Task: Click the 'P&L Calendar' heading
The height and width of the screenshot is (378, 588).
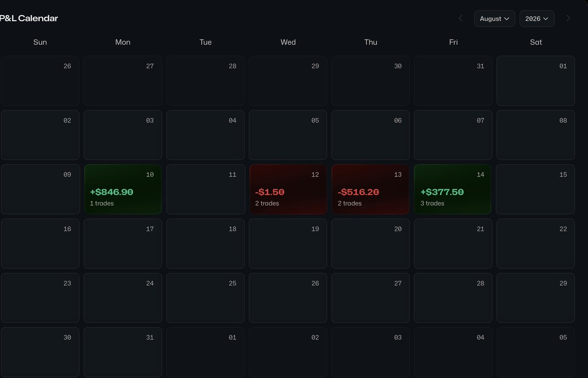Action: click(x=29, y=19)
